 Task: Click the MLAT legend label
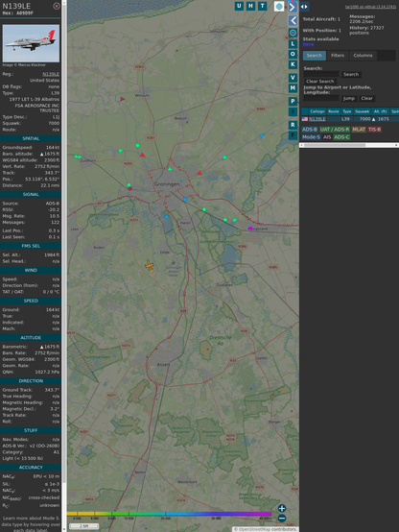359,130
